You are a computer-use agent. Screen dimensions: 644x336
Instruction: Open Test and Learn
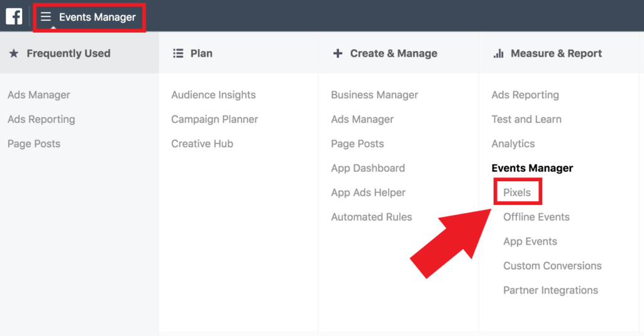(x=526, y=120)
